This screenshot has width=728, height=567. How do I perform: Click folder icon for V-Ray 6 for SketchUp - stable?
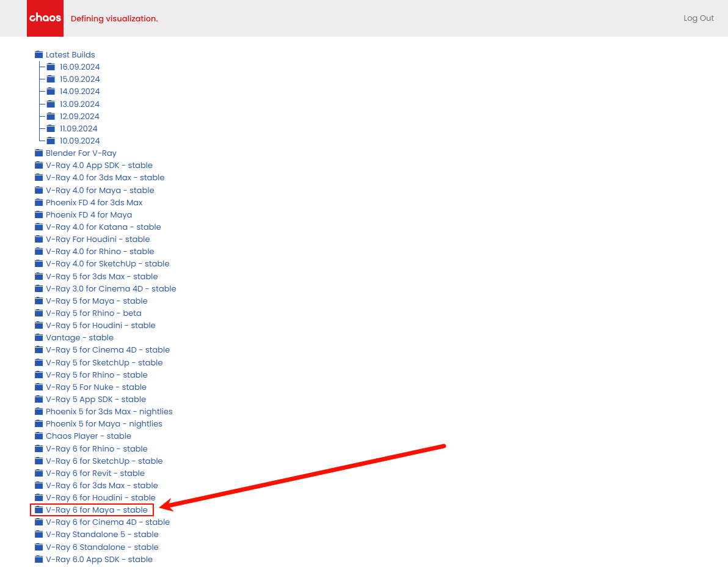point(39,461)
